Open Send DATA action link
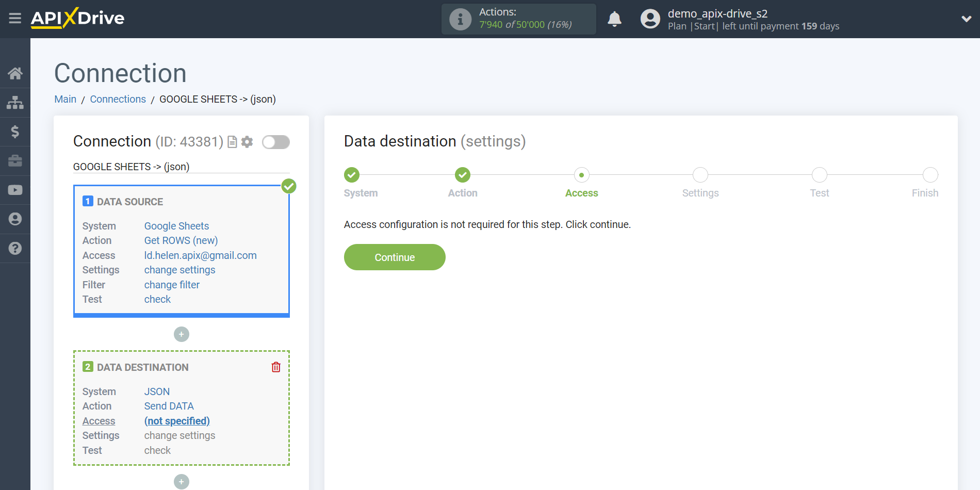This screenshot has height=490, width=980. pyautogui.click(x=169, y=406)
